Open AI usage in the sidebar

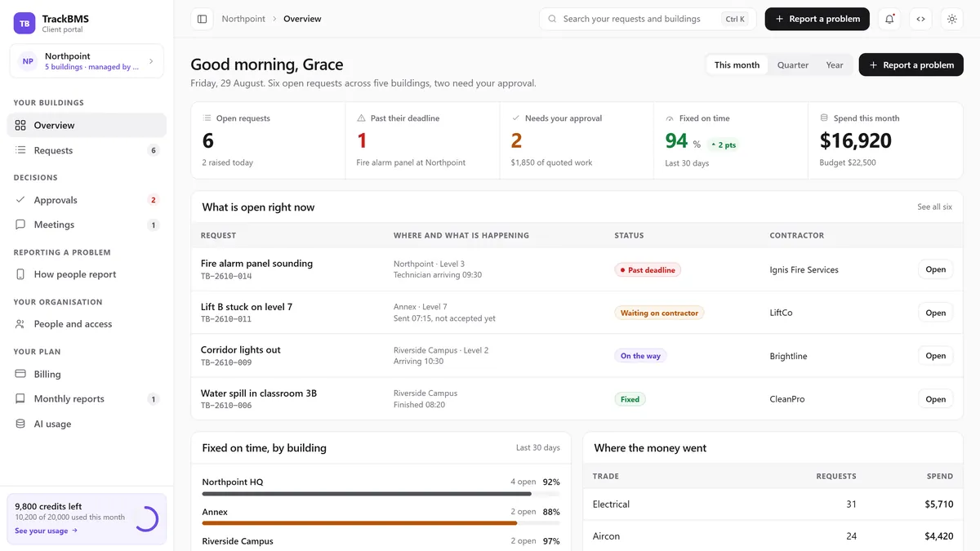pyautogui.click(x=87, y=424)
